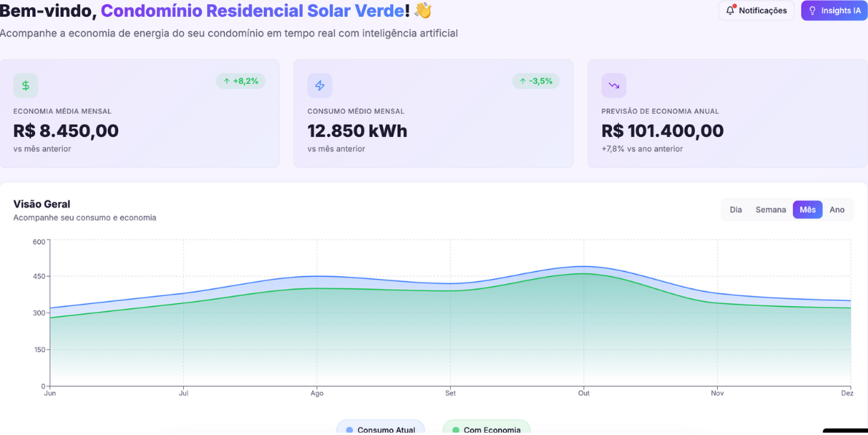Click the chart peak at Out
Screen dimensions: 868x435
coord(584,267)
